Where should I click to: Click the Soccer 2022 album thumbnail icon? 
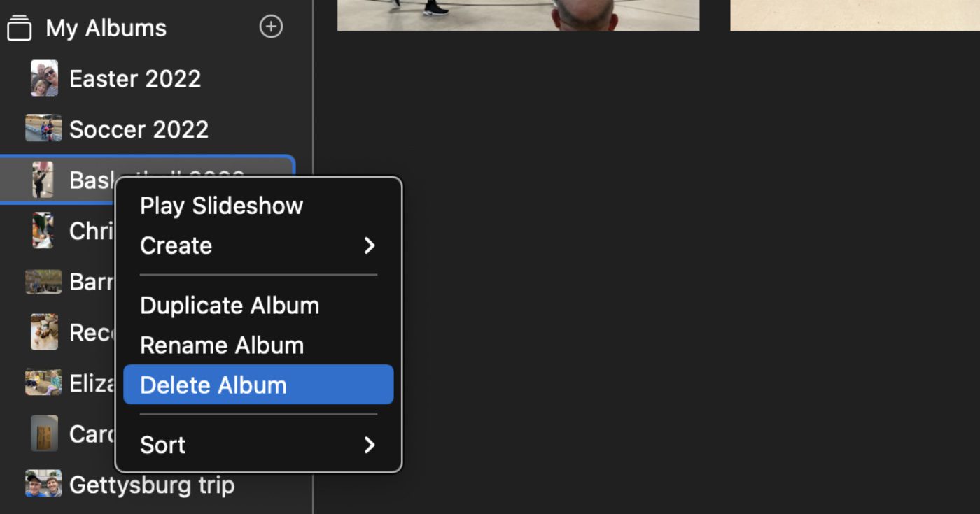pyautogui.click(x=43, y=129)
